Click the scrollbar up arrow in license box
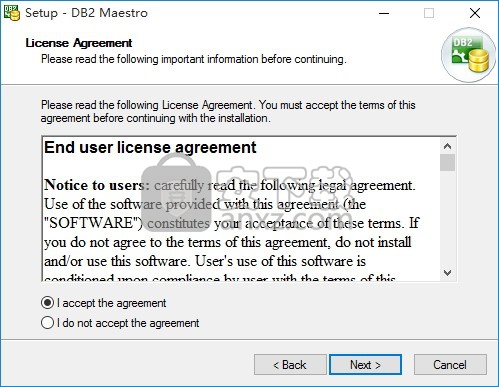The image size is (499, 387). (447, 146)
